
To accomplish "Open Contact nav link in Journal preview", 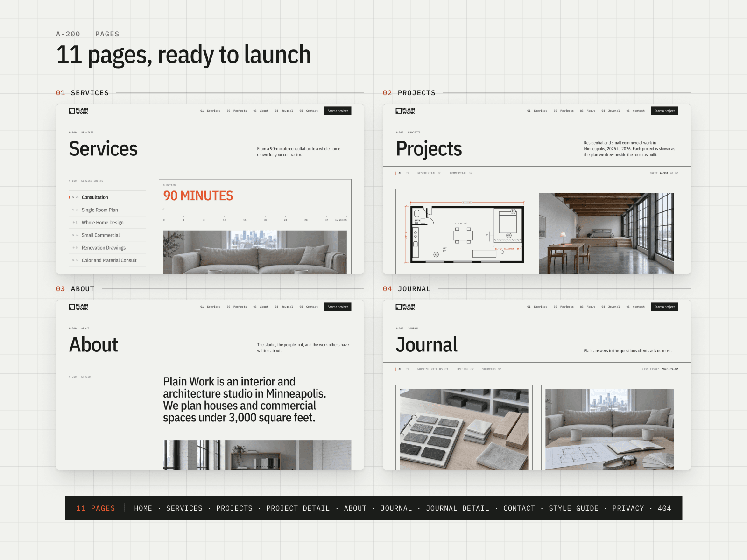I will [635, 307].
